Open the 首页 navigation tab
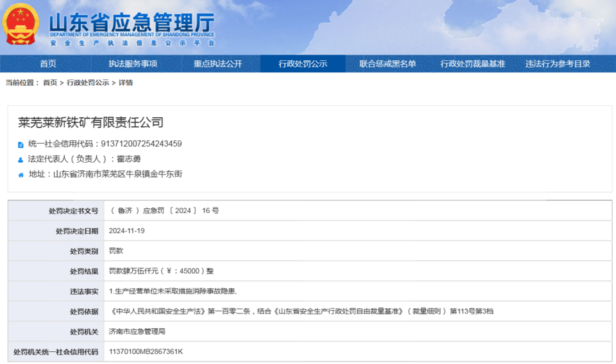 pyautogui.click(x=48, y=63)
